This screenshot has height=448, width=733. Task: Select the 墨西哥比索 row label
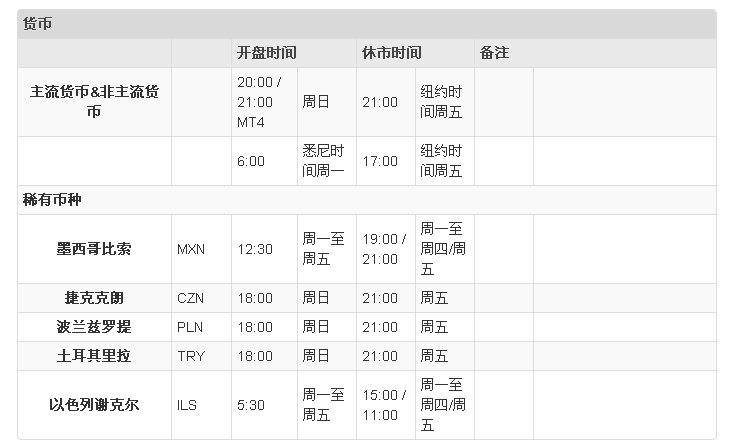coord(94,249)
